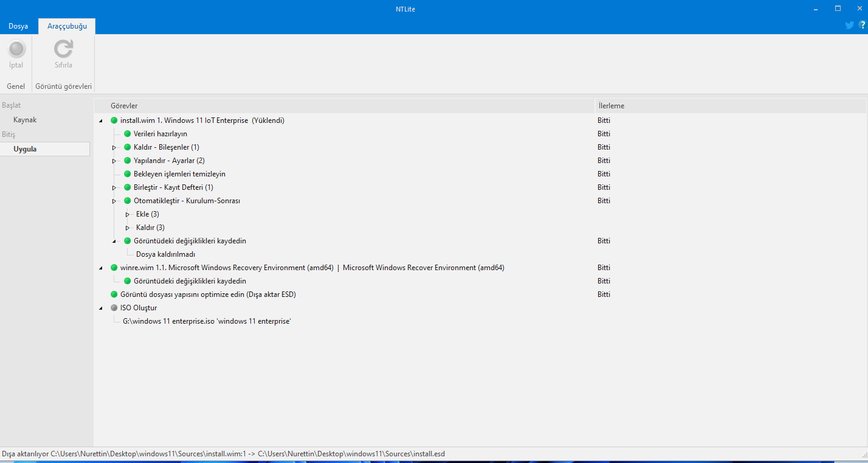Click the 'Genel' ribbon group label
Viewport: 868px width, 463px height.
coord(16,86)
